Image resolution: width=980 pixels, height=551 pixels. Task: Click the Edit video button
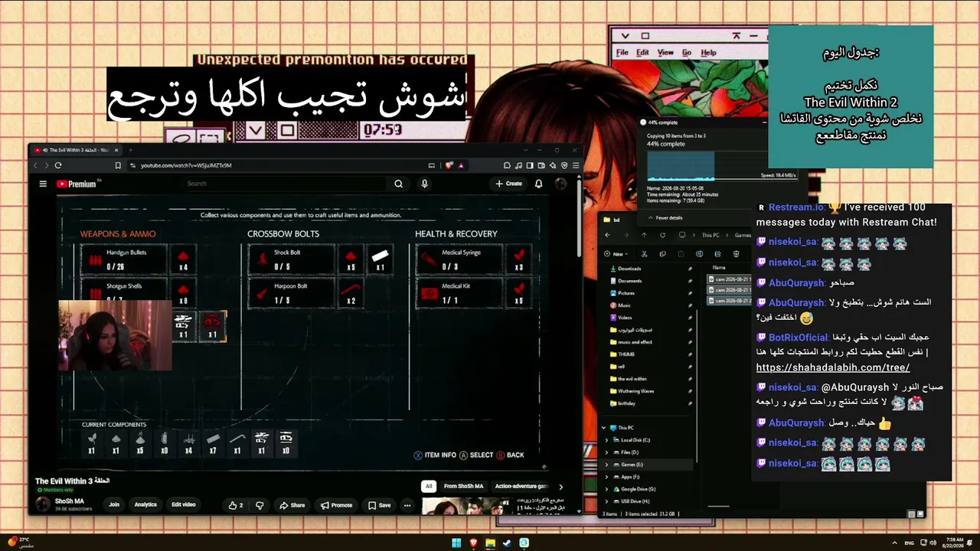[184, 505]
